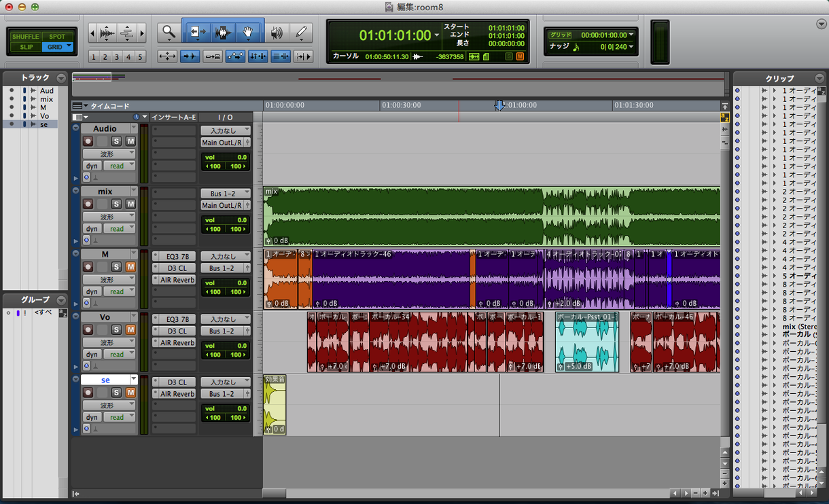Record-enable the Audio track
The image size is (829, 504).
pos(88,141)
